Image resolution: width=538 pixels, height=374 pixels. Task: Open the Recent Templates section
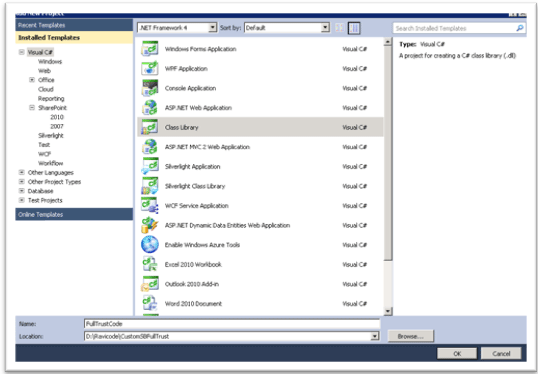pyautogui.click(x=74, y=25)
